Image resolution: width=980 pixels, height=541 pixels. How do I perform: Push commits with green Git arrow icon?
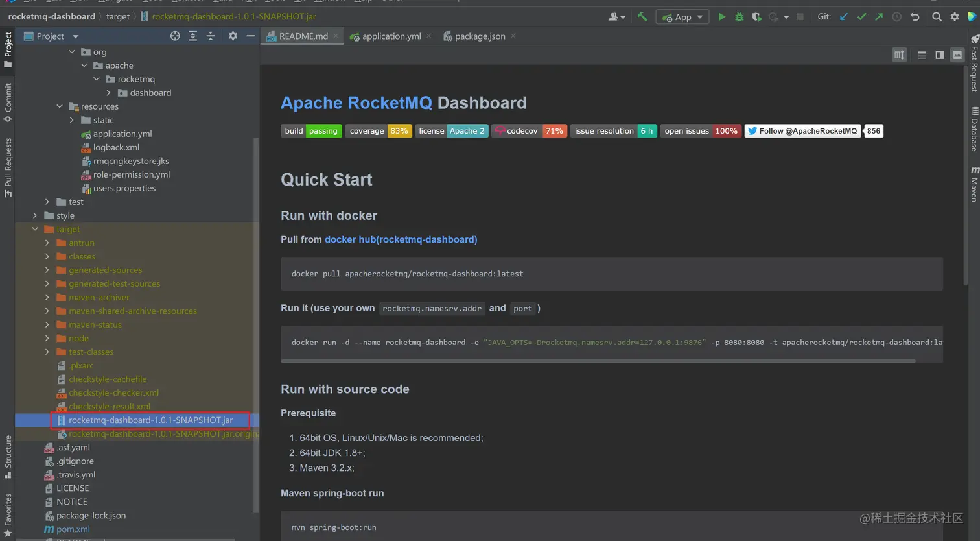coord(879,17)
